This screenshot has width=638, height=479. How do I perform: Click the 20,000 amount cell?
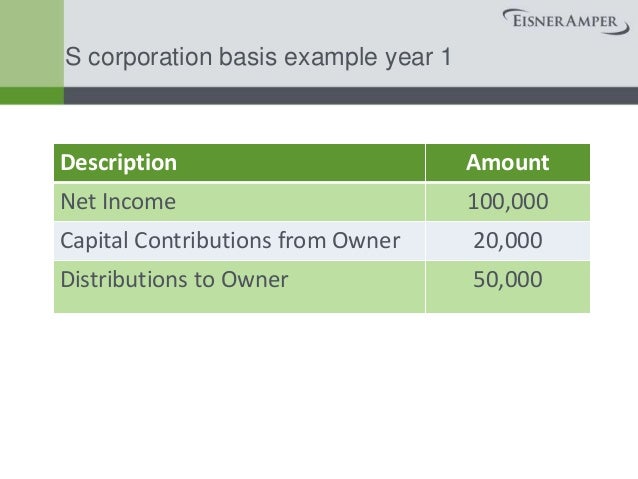tap(508, 241)
